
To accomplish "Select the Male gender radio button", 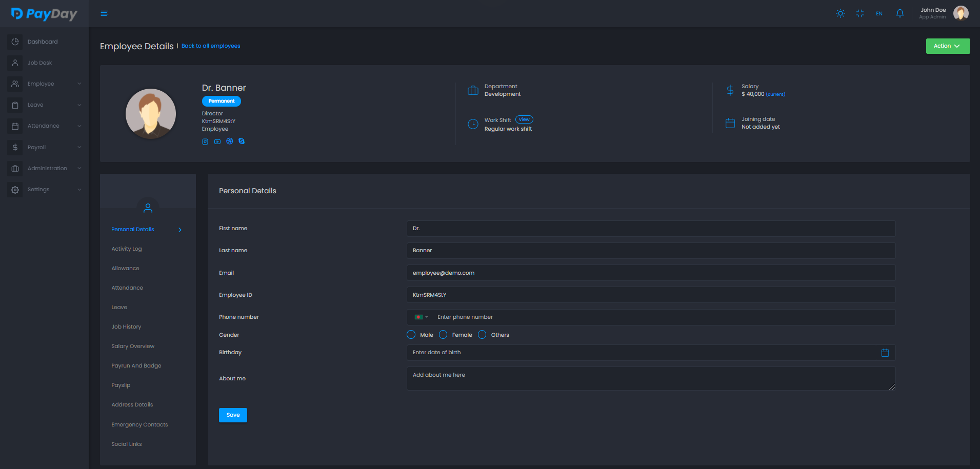I will [411, 335].
